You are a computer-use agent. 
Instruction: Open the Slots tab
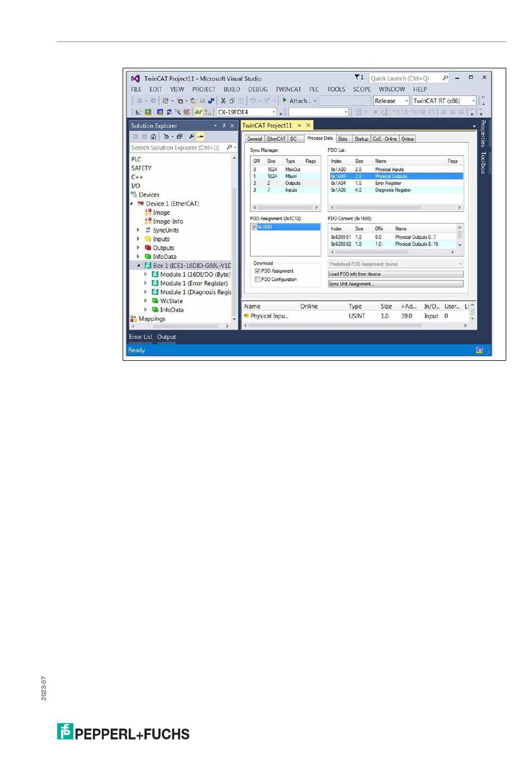(343, 138)
